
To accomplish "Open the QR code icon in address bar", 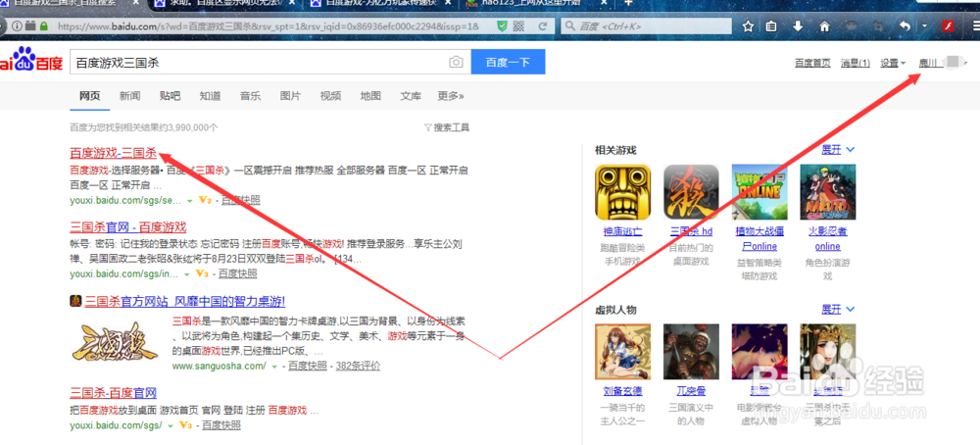I will (x=518, y=26).
